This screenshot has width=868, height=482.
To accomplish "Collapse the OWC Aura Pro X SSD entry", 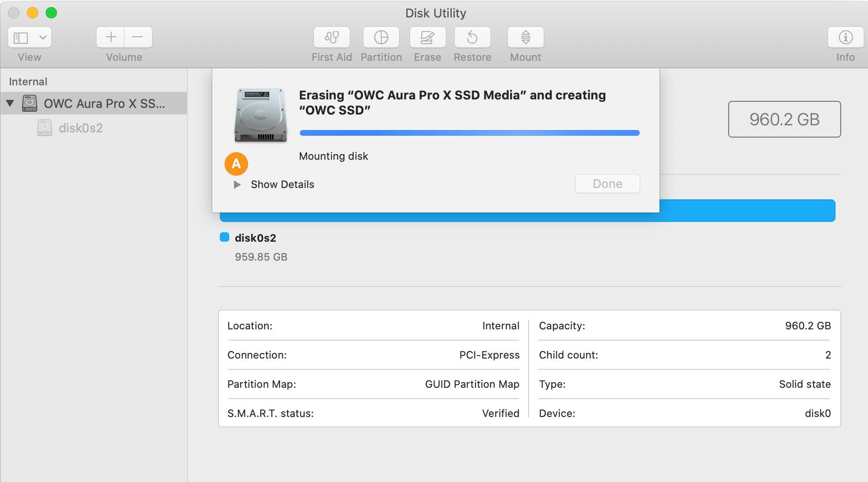I will tap(10, 104).
